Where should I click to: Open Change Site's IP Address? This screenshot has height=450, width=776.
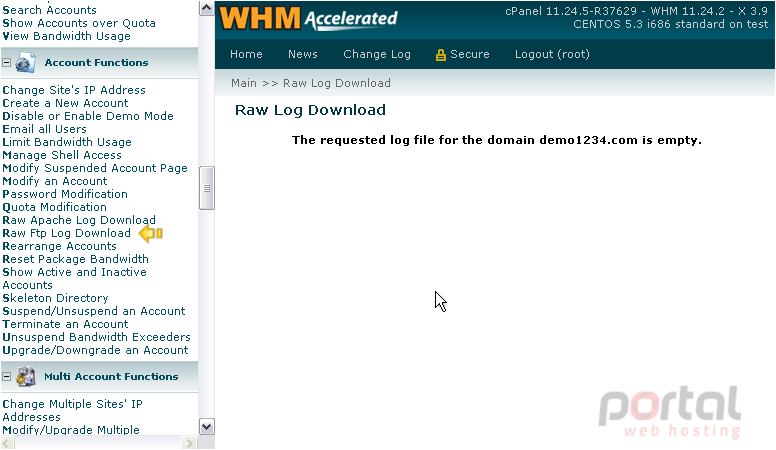point(74,90)
